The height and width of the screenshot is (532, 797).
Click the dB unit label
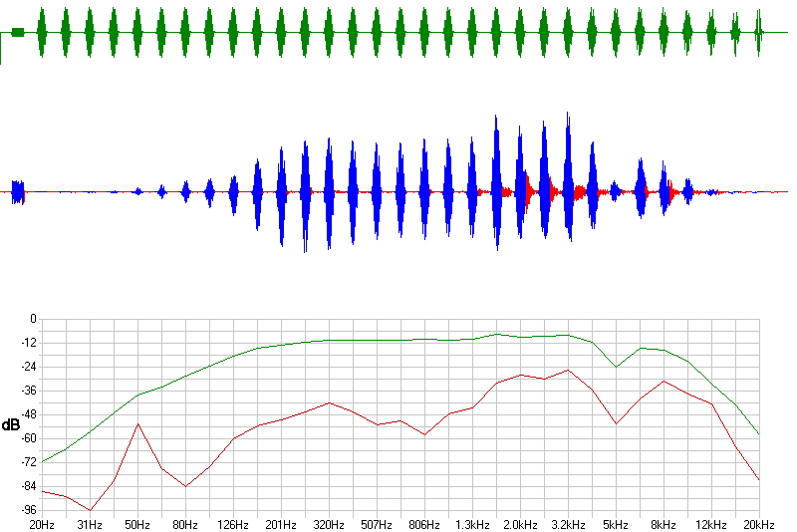click(10, 424)
